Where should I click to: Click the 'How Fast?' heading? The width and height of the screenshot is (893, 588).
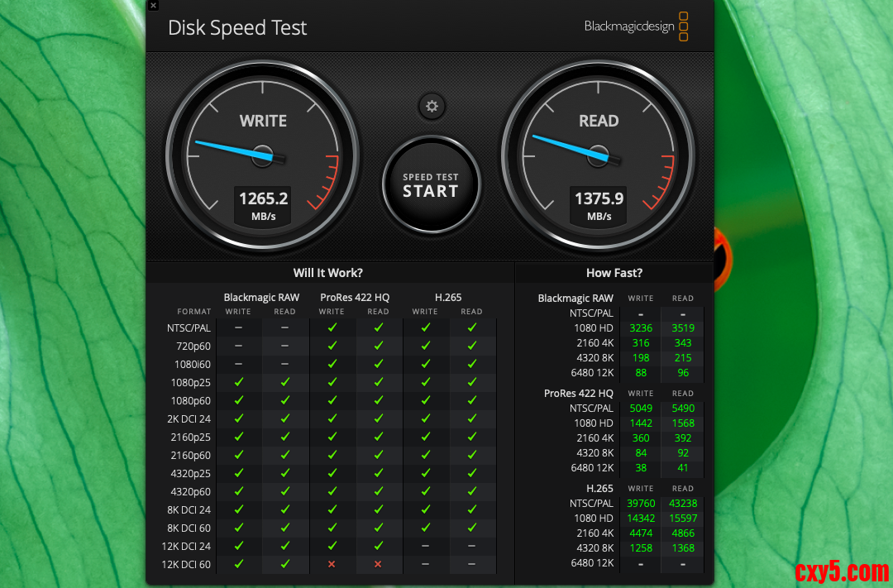click(x=614, y=273)
